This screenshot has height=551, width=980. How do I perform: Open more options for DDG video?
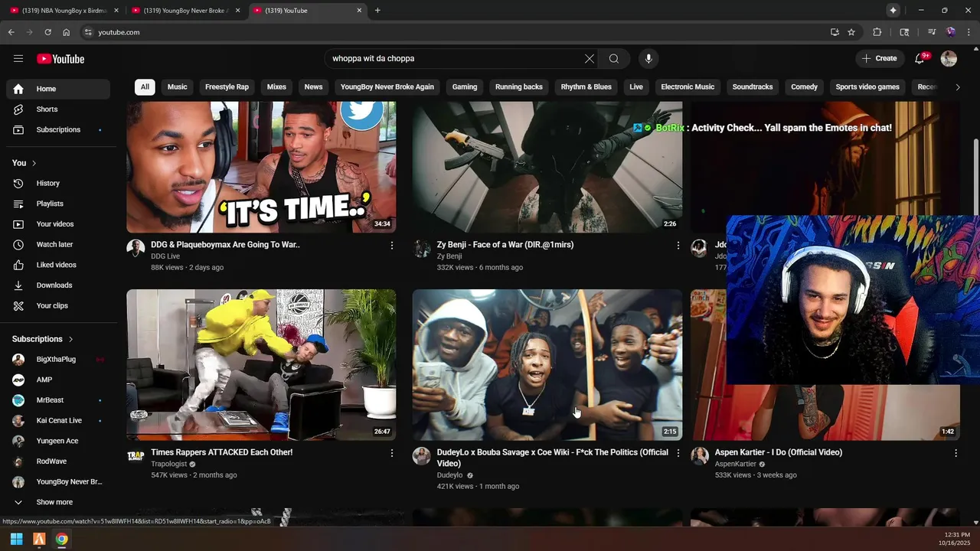[x=392, y=246]
